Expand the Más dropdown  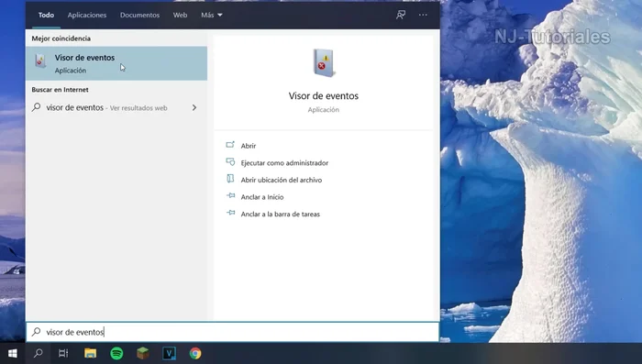212,16
